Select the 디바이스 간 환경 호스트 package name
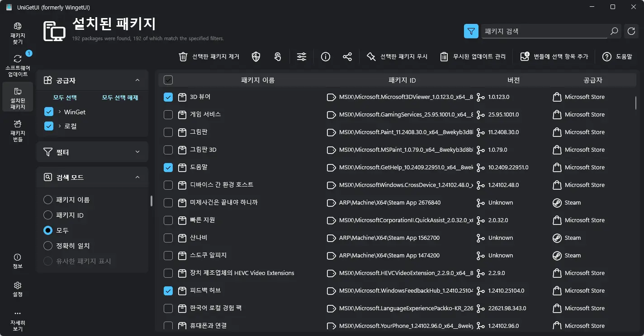 pyautogui.click(x=222, y=185)
